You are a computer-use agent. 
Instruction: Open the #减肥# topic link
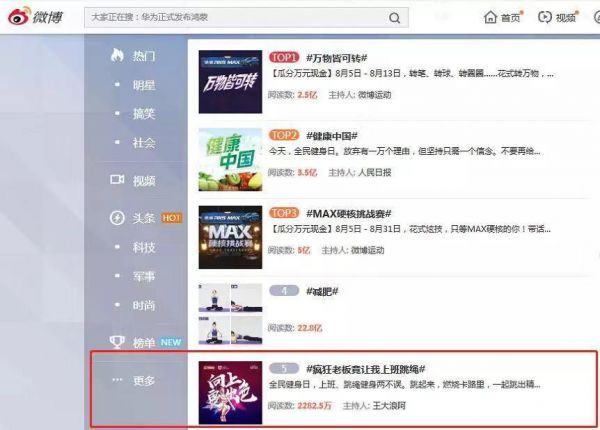coord(322,291)
